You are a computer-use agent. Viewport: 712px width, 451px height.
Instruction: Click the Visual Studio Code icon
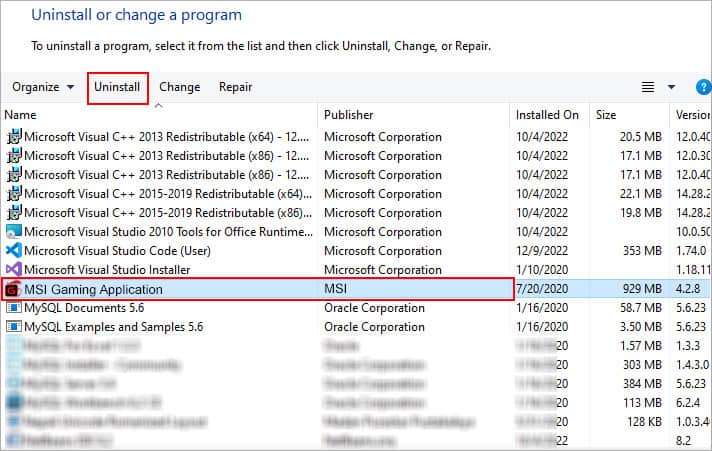pyautogui.click(x=14, y=251)
